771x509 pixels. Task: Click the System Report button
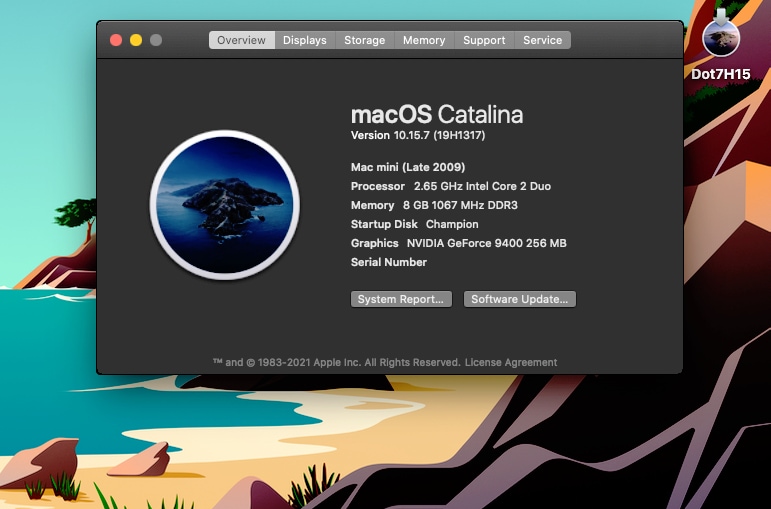pyautogui.click(x=401, y=299)
